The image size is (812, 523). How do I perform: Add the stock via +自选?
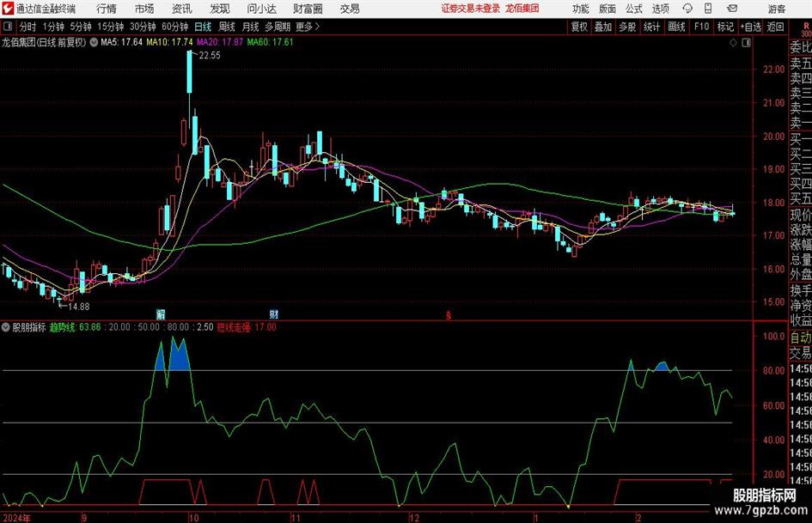click(x=750, y=27)
